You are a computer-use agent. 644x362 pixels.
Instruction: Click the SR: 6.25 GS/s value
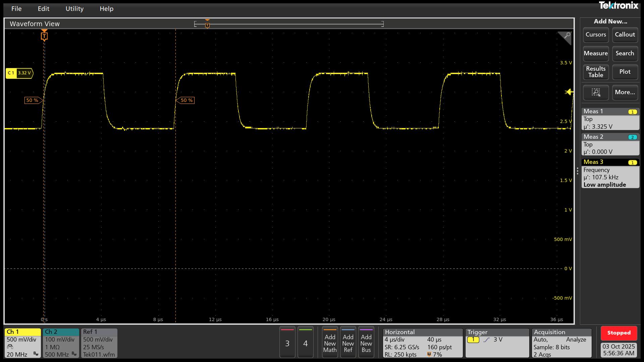402,347
